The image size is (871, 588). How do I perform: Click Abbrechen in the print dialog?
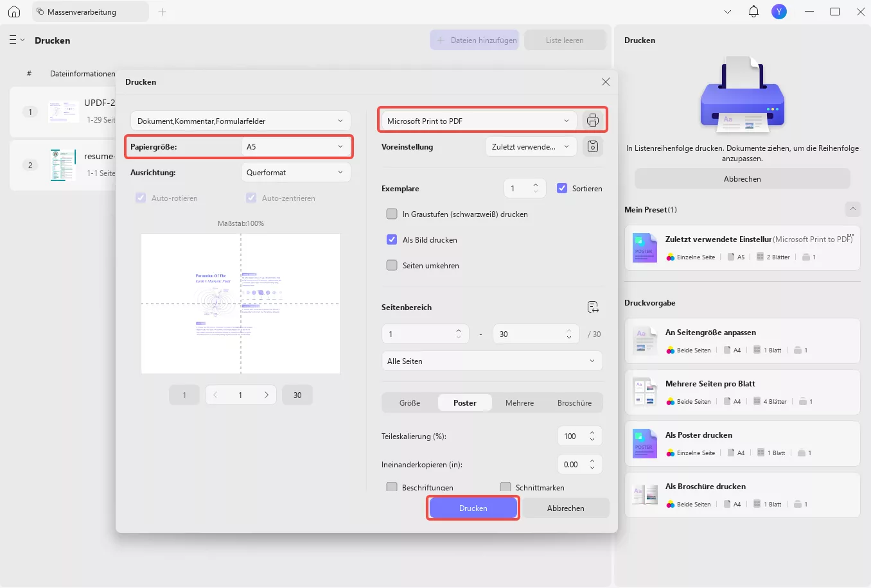tap(566, 508)
